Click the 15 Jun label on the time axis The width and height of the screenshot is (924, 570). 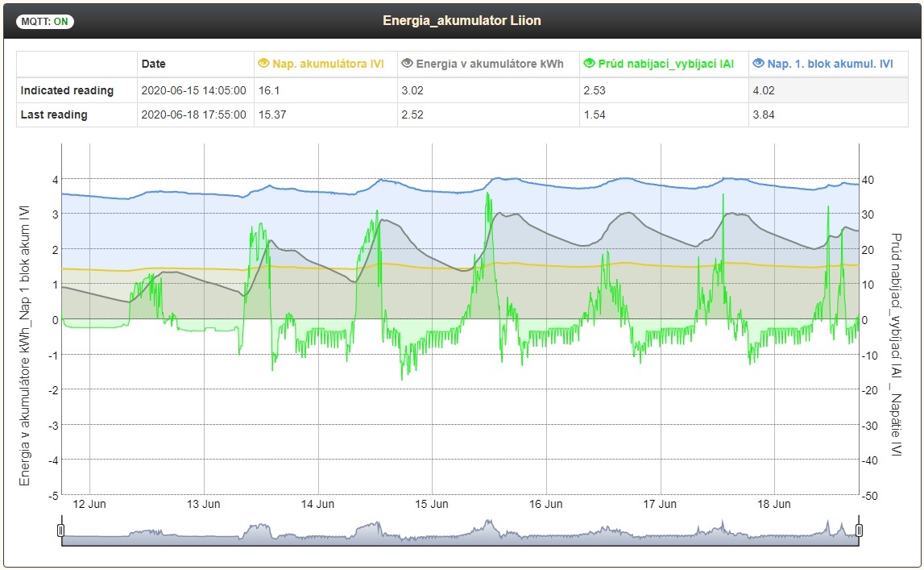pyautogui.click(x=432, y=505)
